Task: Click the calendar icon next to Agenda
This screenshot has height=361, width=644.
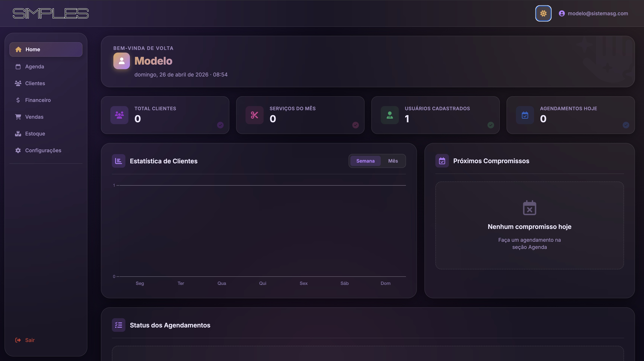Action: pos(18,67)
